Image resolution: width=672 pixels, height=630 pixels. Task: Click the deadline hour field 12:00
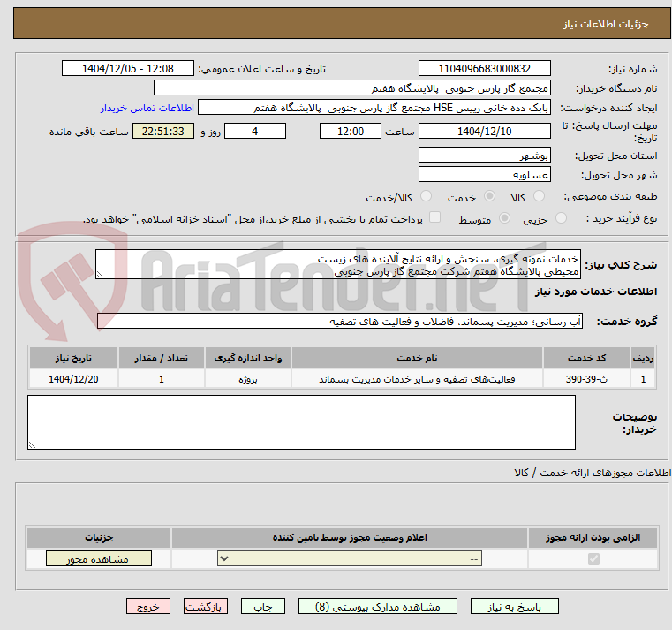351,131
